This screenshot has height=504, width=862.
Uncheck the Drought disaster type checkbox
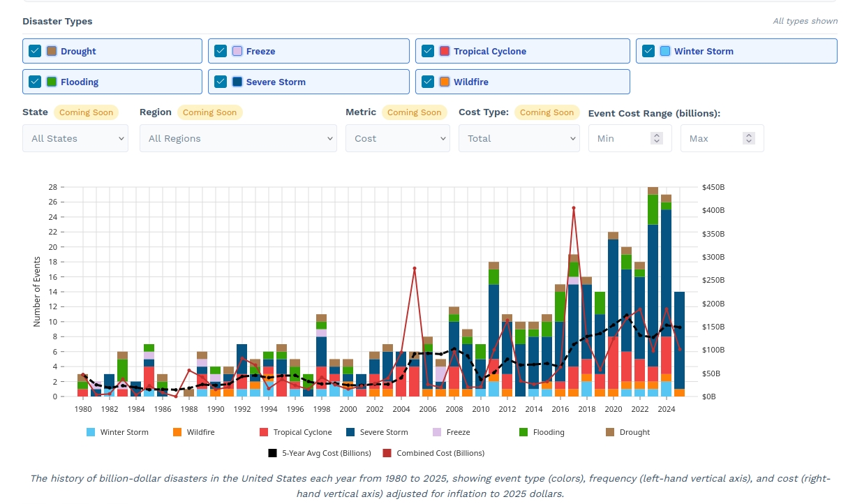pos(35,51)
